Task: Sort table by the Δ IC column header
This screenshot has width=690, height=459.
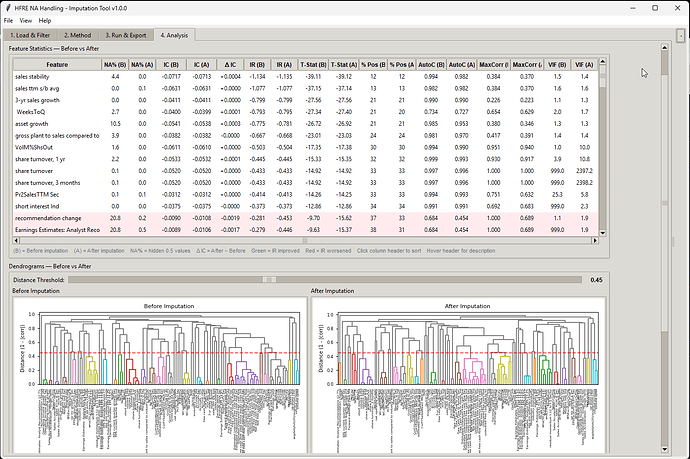Action: [230, 64]
